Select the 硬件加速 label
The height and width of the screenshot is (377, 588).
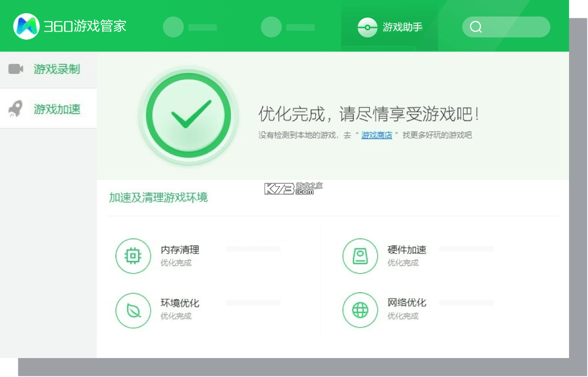[x=407, y=250]
